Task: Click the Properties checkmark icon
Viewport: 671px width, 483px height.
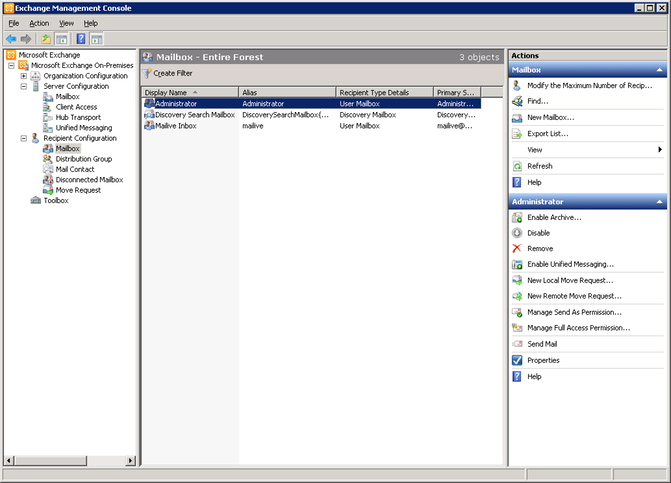Action: 517,360
